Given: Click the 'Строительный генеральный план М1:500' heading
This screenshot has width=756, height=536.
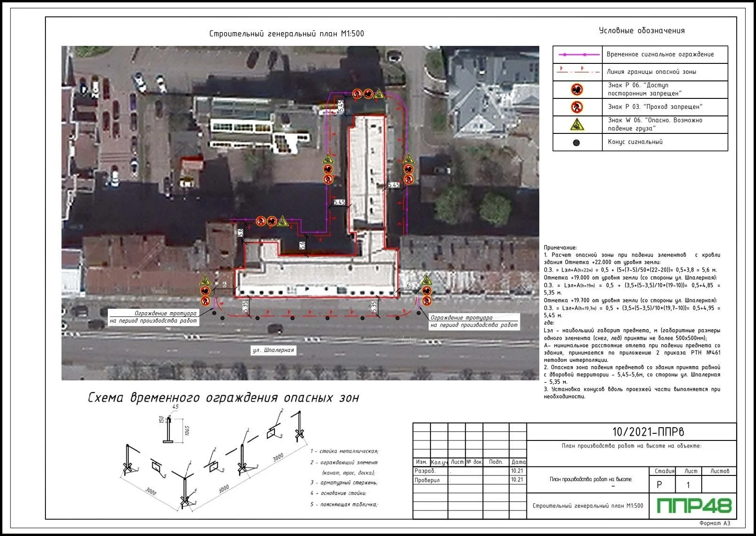Looking at the screenshot, I should (287, 34).
